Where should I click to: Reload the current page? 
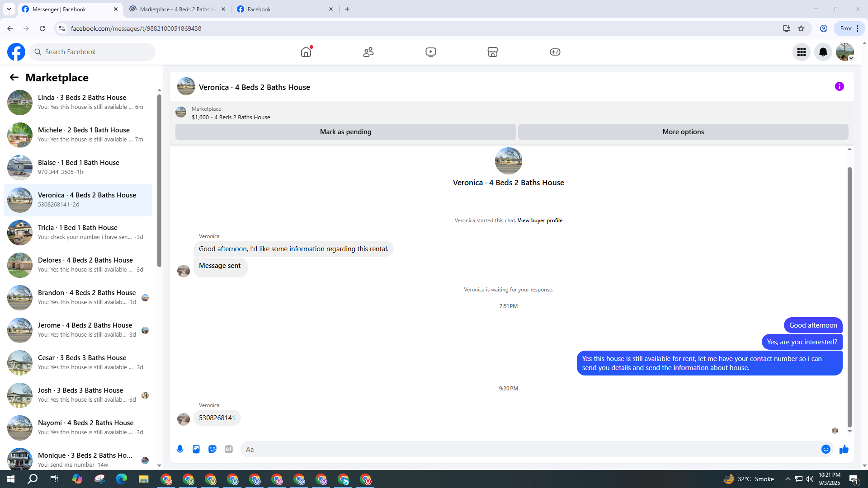[42, 28]
